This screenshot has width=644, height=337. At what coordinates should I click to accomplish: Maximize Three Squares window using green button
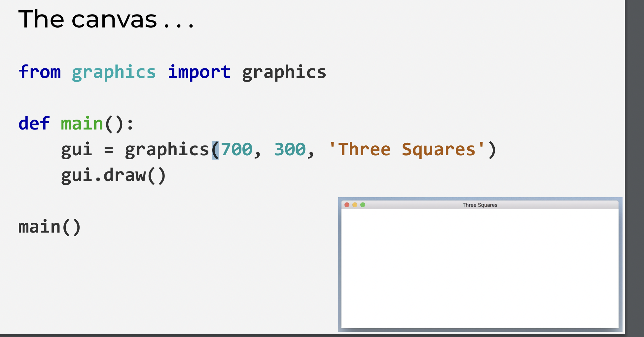[x=363, y=205]
